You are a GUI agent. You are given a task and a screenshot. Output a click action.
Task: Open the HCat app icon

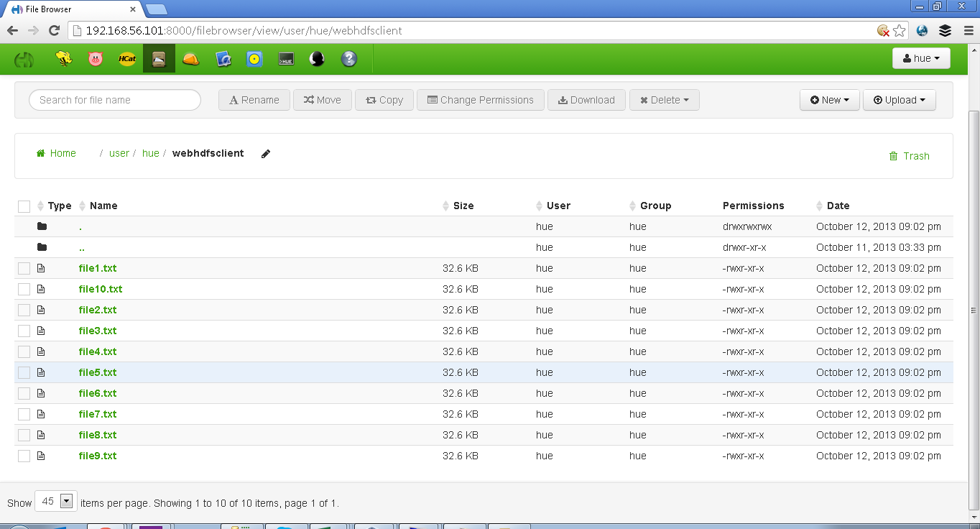point(127,59)
